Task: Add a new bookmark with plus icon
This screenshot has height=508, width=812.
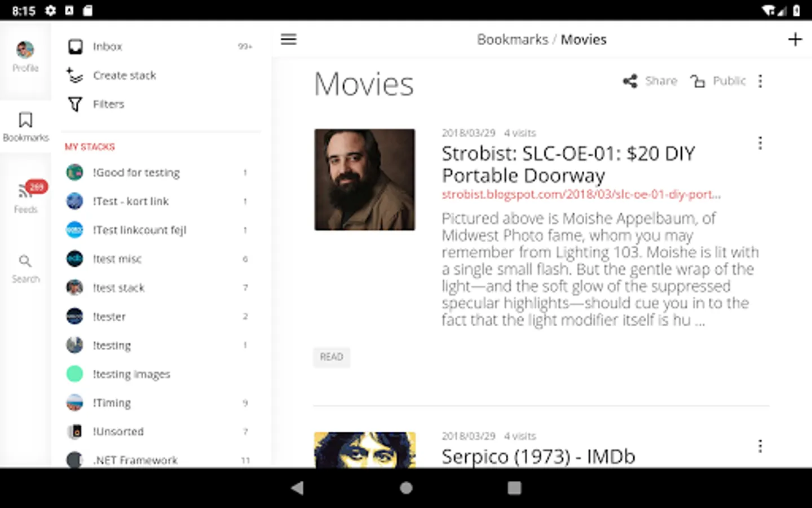Action: click(795, 40)
